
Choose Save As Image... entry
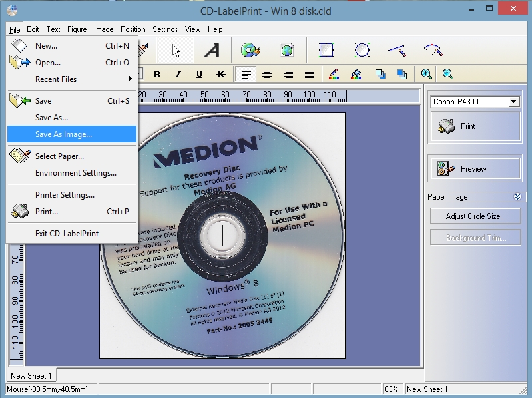[x=72, y=134]
